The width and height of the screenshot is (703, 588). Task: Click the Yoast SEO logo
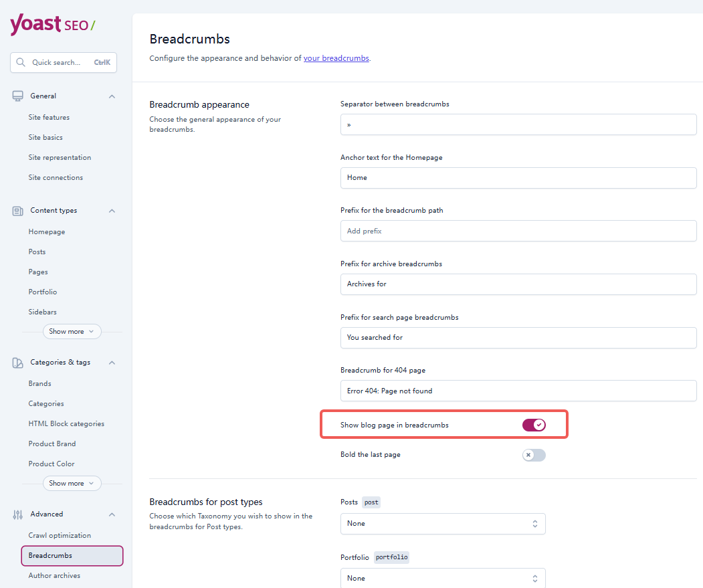[52, 24]
